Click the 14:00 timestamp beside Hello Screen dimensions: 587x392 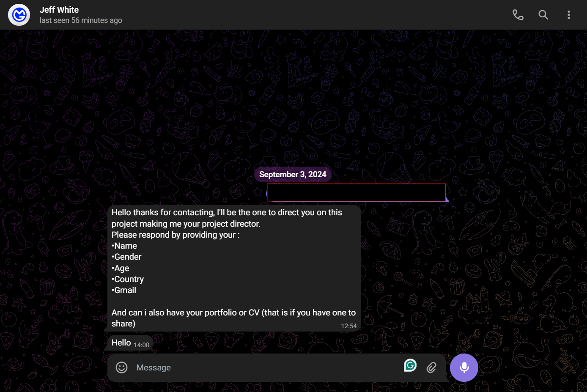[x=141, y=345]
